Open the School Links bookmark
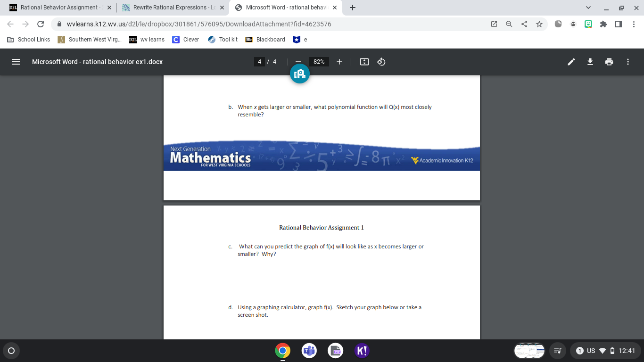The image size is (644, 362). (28, 40)
